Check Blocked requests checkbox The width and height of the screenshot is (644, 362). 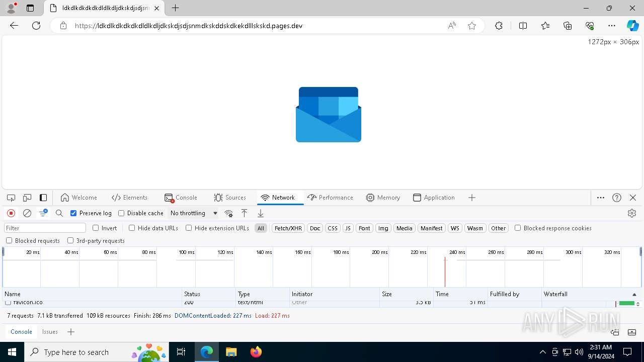click(9, 240)
